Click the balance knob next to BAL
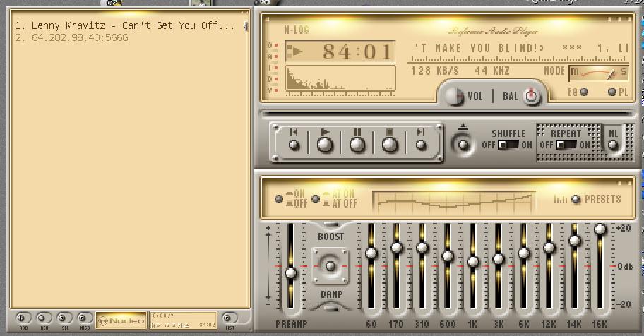The width and height of the screenshot is (644, 336). [532, 96]
